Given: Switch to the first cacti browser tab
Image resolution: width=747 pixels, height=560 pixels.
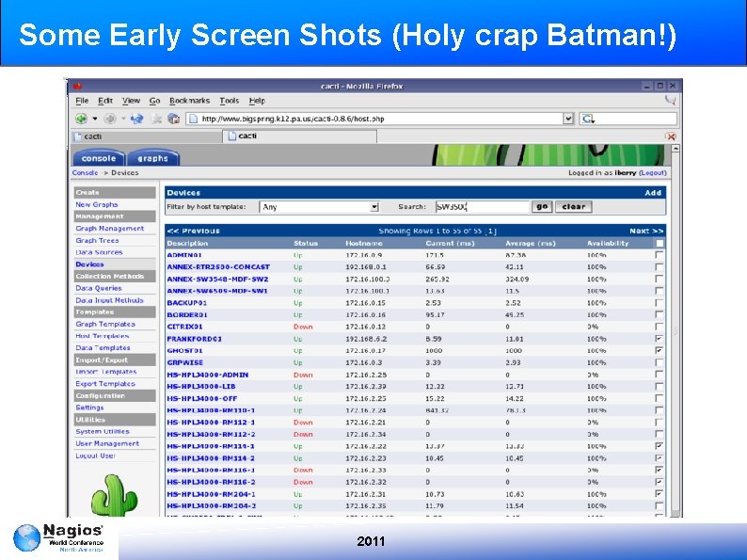Looking at the screenshot, I should click(147, 136).
